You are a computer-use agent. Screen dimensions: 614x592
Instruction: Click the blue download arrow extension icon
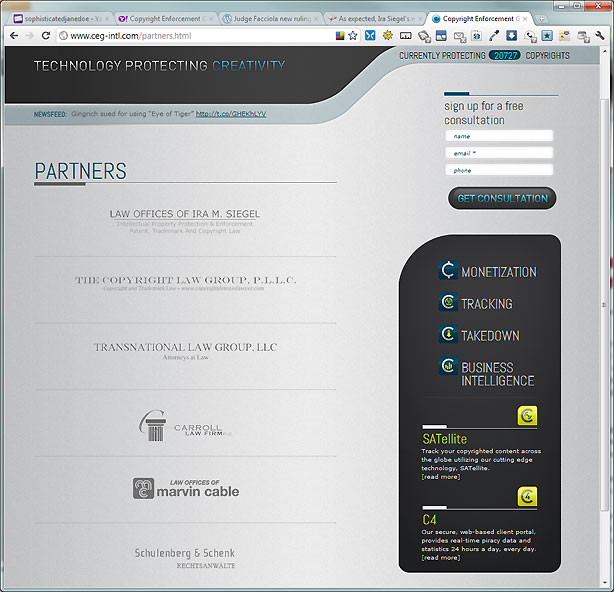pyautogui.click(x=511, y=36)
